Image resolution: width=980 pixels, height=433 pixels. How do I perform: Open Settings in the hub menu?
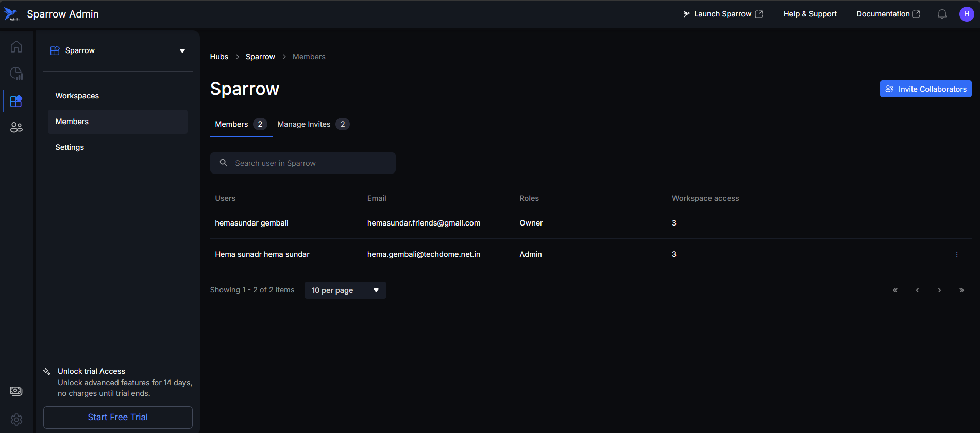pos(70,147)
